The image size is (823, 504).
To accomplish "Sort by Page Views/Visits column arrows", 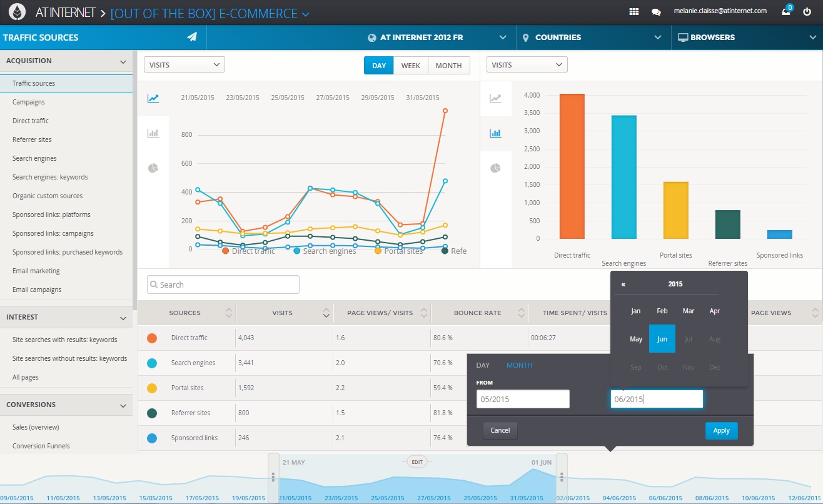I will (425, 313).
